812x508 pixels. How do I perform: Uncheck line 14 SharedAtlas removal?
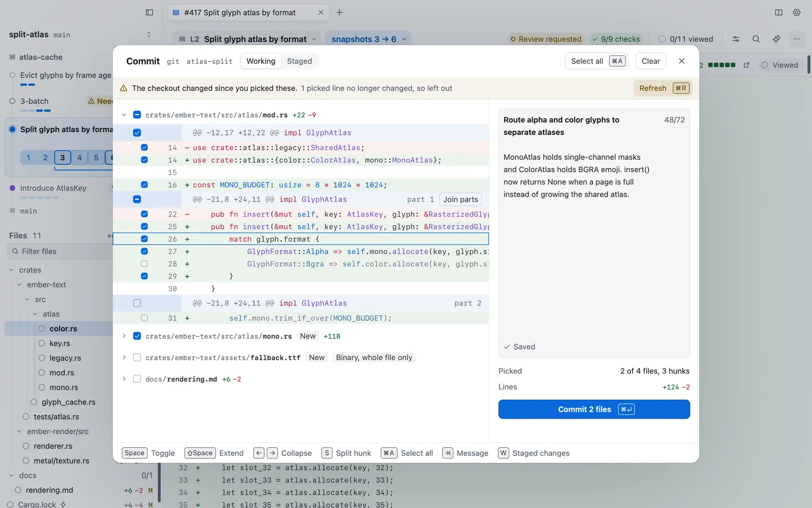pos(144,147)
